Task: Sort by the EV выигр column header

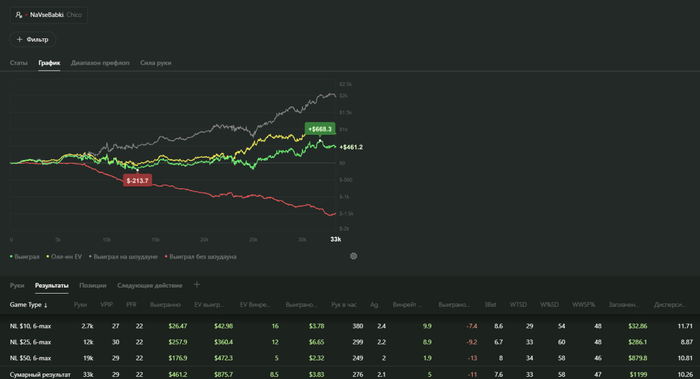Action: coord(208,305)
